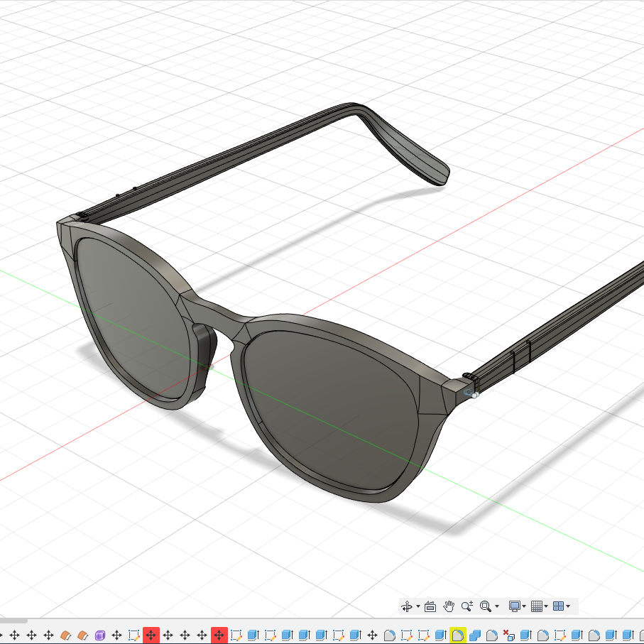Select the Zoom magnifier with plus-minus
The width and height of the screenshot is (644, 644).
(467, 606)
